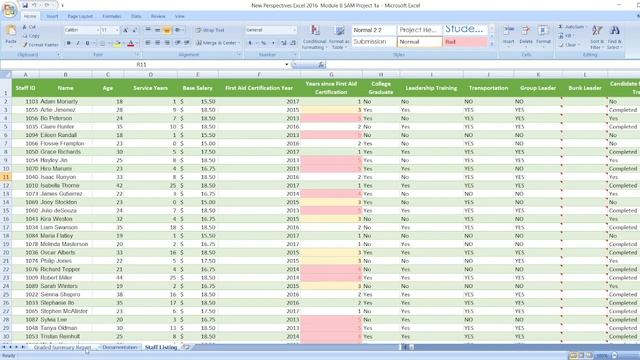Decrease the font size with Shrink Font

pyautogui.click(x=134, y=30)
